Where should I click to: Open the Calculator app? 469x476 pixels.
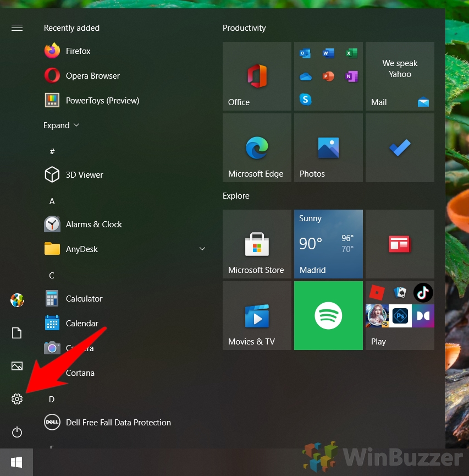(74, 298)
